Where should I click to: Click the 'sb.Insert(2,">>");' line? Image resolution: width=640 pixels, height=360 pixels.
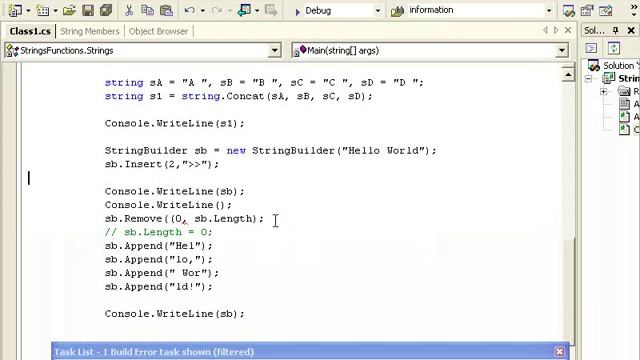click(x=162, y=164)
